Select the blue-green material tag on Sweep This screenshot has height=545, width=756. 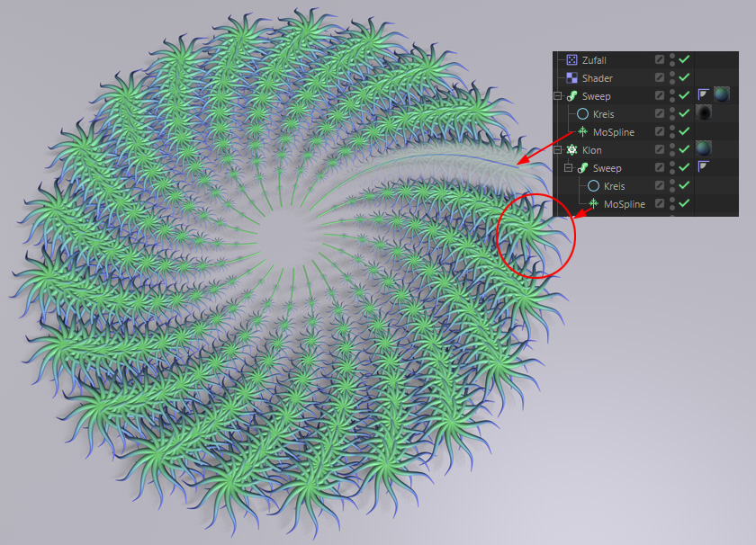coord(722,94)
